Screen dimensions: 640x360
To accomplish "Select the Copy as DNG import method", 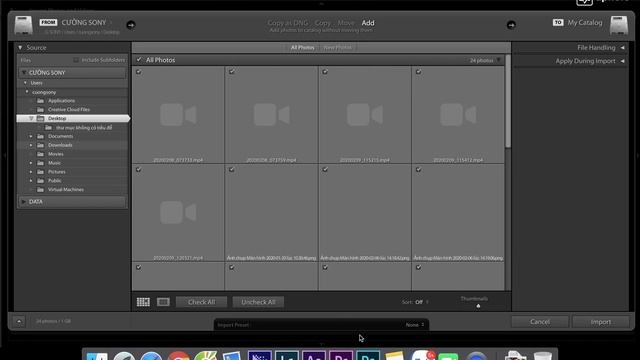I will coord(288,23).
